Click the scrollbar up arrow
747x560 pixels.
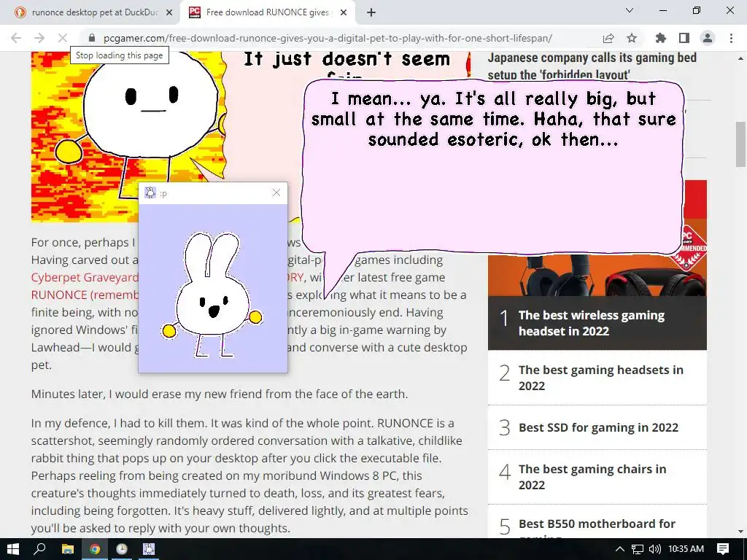(x=740, y=58)
